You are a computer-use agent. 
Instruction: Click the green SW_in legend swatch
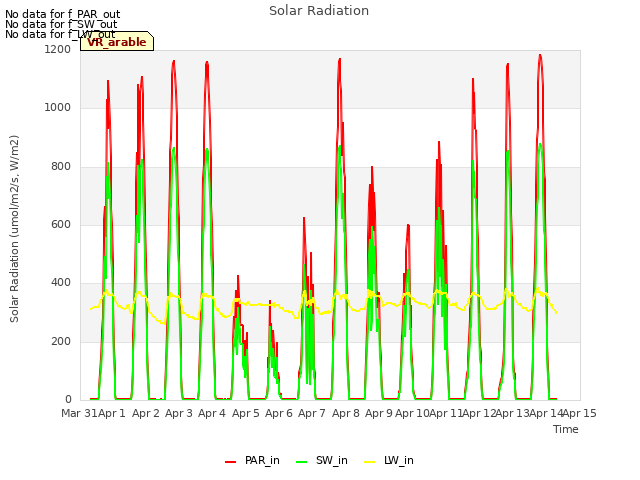pyautogui.click(x=301, y=462)
